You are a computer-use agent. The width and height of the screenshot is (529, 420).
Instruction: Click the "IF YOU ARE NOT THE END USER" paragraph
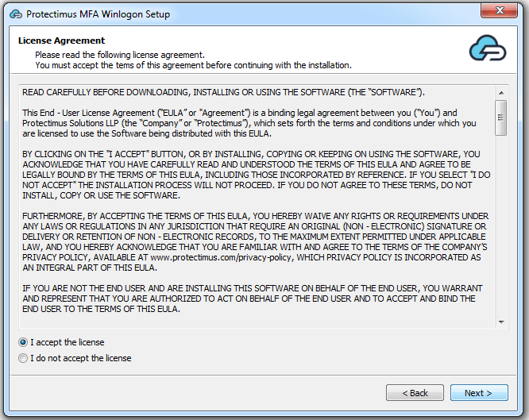253,299
